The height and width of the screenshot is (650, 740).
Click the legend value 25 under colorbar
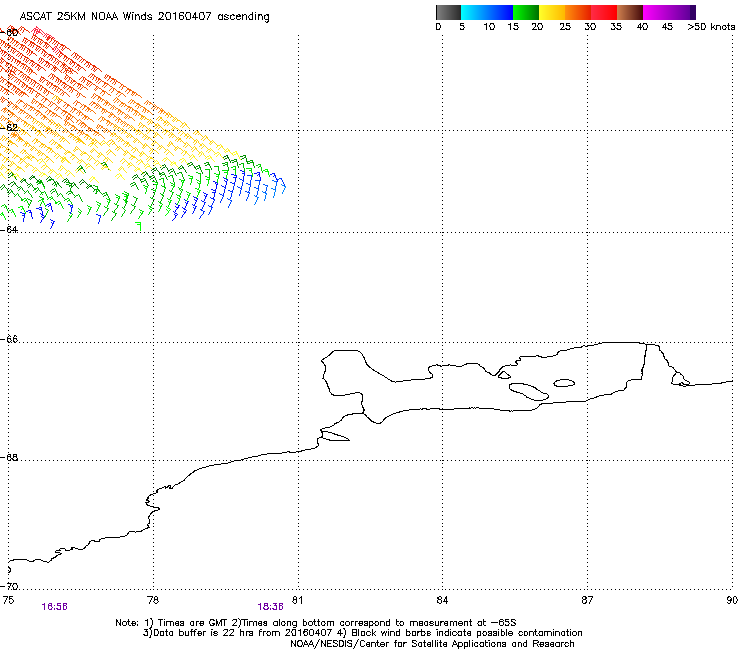point(565,27)
